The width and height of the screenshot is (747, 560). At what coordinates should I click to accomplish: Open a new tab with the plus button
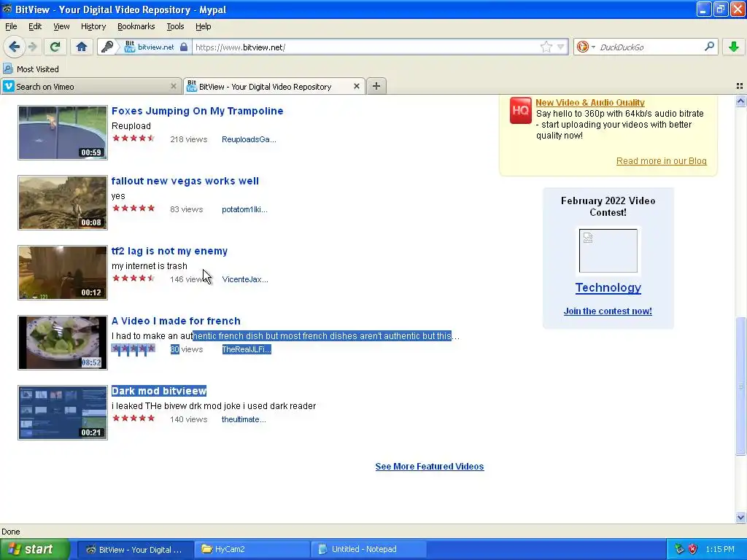pos(376,86)
